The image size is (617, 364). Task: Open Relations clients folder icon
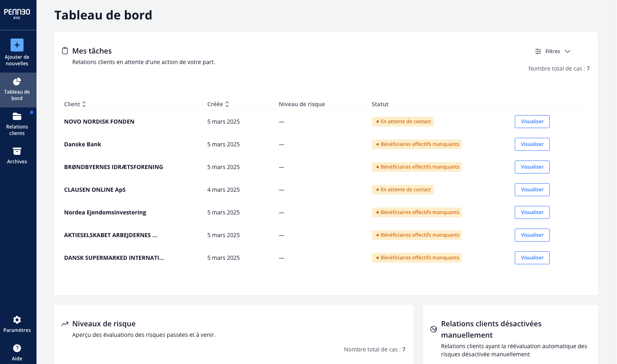click(17, 117)
